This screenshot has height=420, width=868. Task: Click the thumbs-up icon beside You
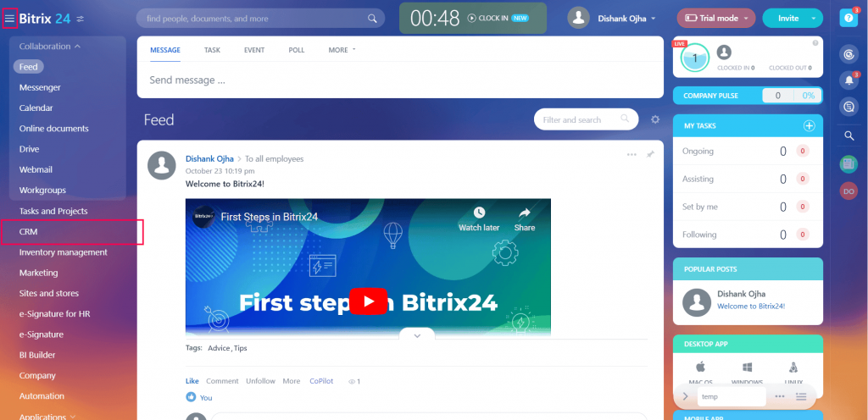pyautogui.click(x=191, y=397)
